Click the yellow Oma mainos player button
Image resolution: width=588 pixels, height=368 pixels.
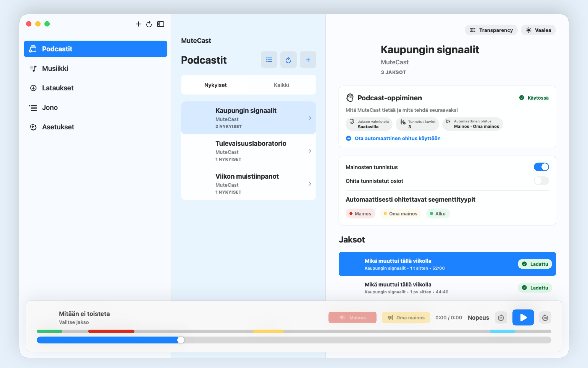[406, 317]
